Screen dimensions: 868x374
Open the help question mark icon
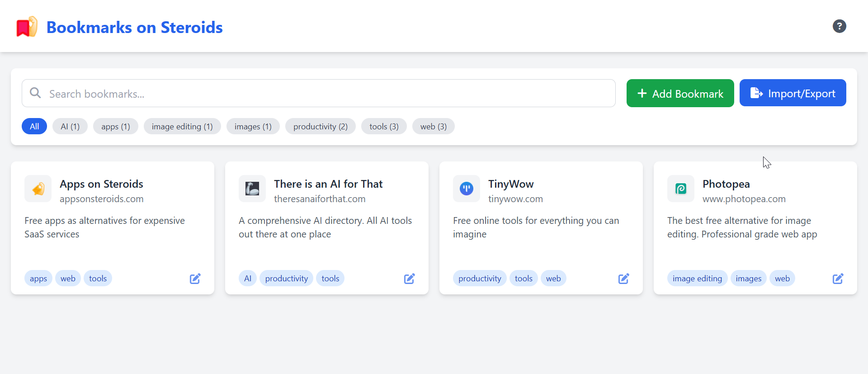tap(839, 26)
